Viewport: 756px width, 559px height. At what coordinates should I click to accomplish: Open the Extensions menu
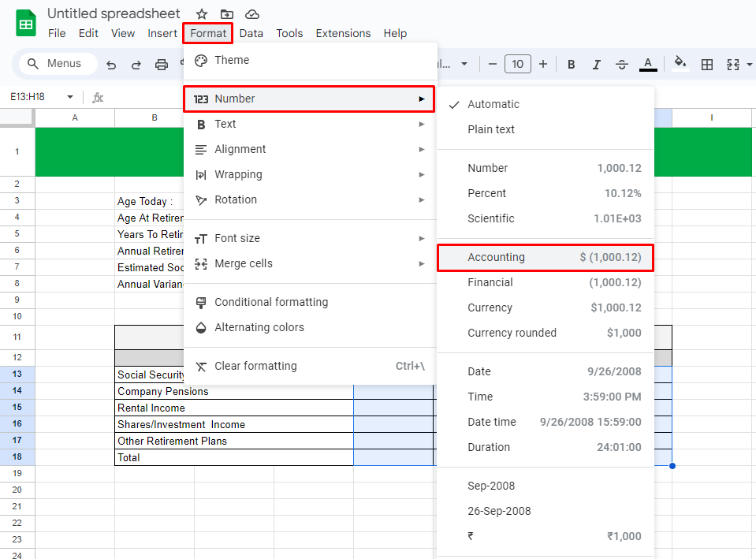[x=343, y=33]
